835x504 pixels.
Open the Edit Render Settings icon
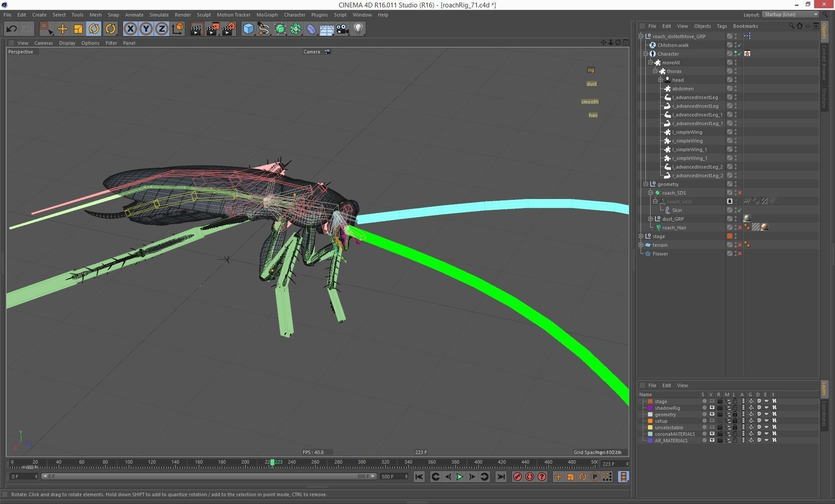228,29
